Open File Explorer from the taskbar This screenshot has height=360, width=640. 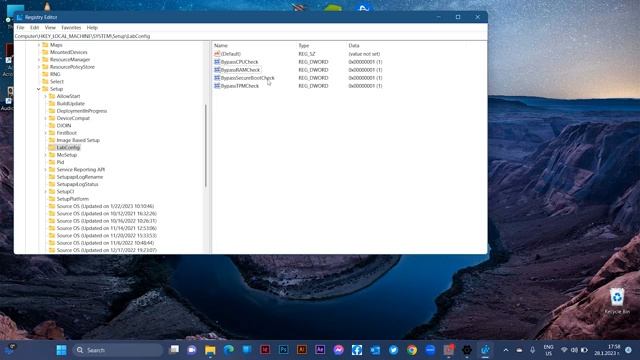tap(210, 350)
